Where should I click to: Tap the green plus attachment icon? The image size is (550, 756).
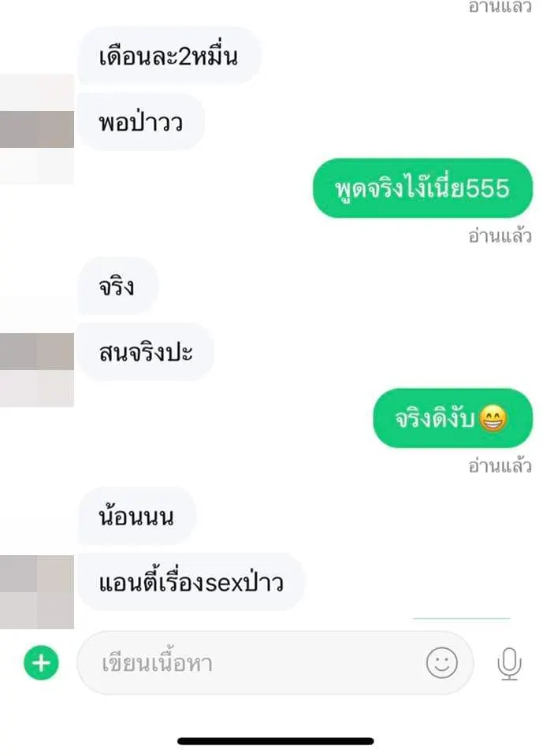(x=41, y=662)
